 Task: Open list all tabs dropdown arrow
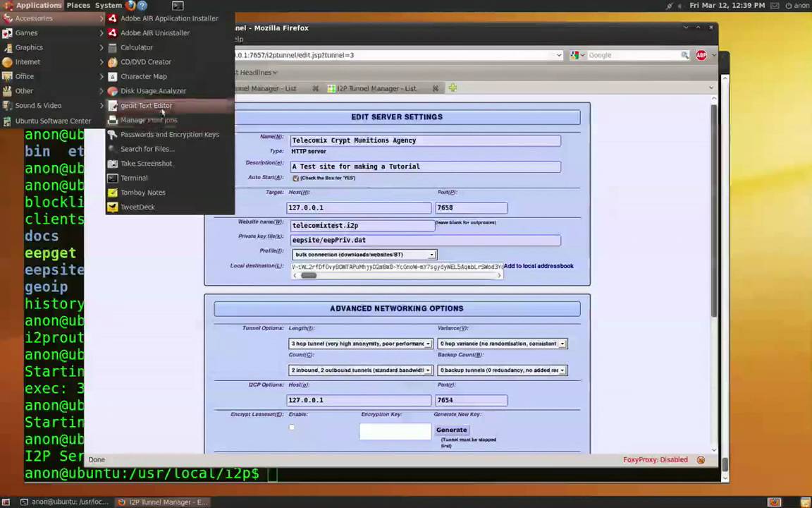click(710, 88)
